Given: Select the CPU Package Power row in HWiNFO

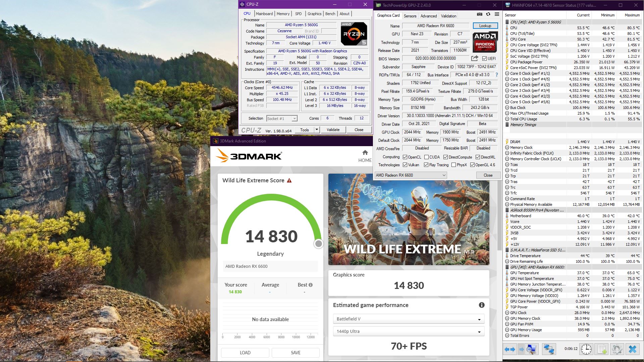Looking at the screenshot, I should [573, 62].
